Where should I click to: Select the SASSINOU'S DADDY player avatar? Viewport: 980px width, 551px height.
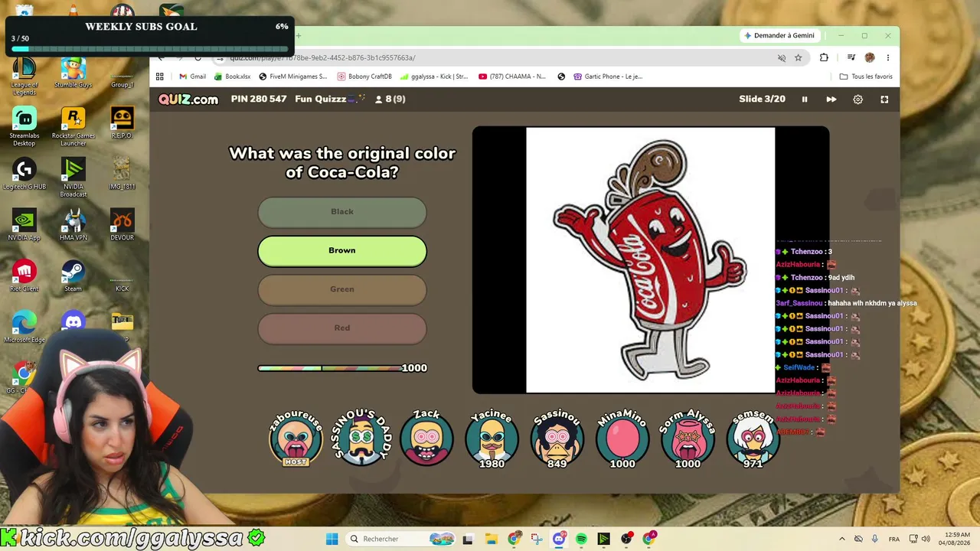[361, 439]
